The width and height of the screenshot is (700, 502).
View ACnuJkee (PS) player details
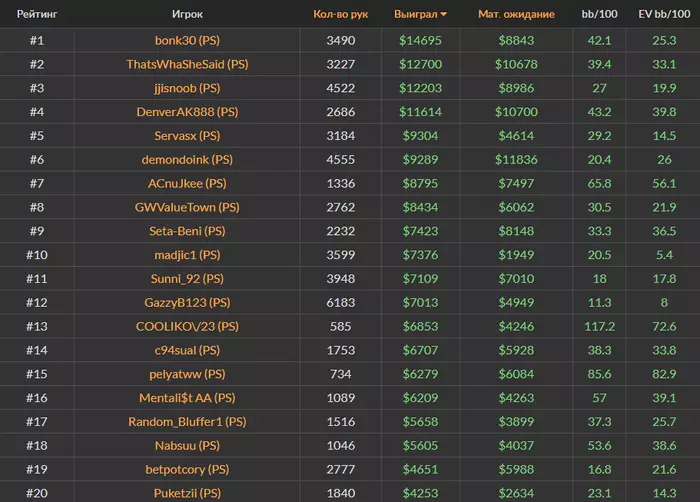(x=187, y=183)
